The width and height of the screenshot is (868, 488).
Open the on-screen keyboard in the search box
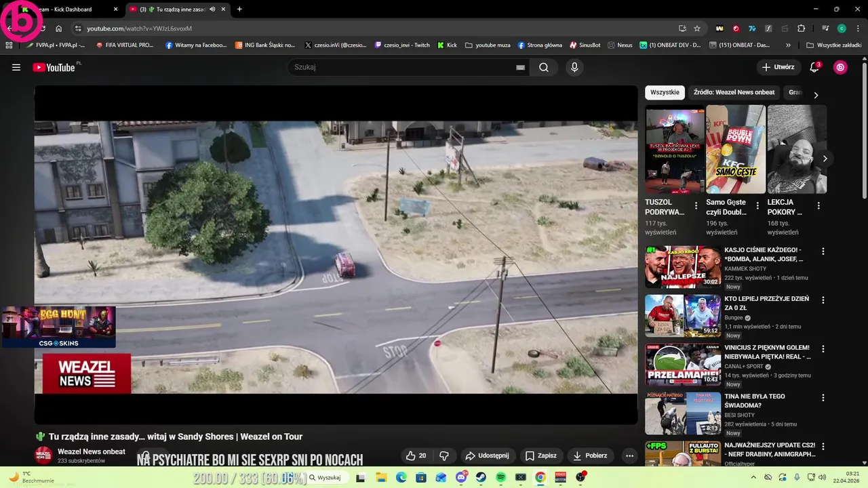tap(521, 67)
